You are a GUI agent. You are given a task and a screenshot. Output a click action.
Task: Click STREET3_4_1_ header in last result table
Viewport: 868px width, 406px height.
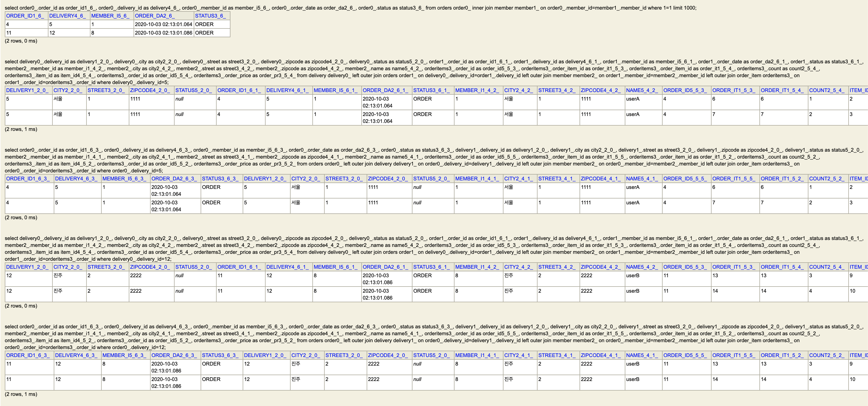557,355
